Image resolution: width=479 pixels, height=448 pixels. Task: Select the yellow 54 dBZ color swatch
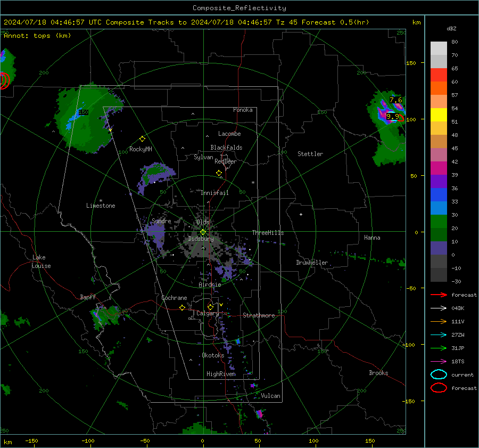pyautogui.click(x=439, y=115)
